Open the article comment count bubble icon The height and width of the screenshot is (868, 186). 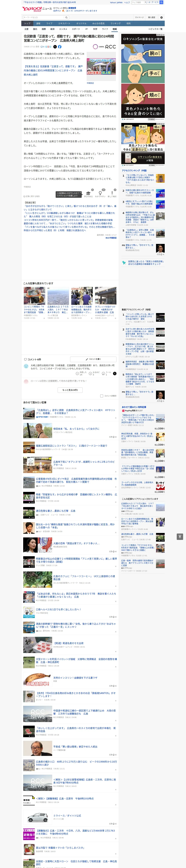tap(43, 47)
